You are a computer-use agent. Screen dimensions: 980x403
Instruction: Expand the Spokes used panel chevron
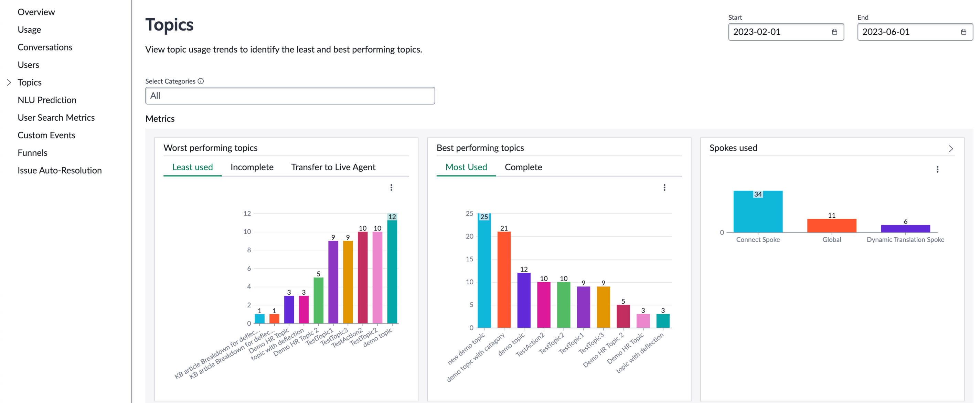pyautogui.click(x=951, y=149)
